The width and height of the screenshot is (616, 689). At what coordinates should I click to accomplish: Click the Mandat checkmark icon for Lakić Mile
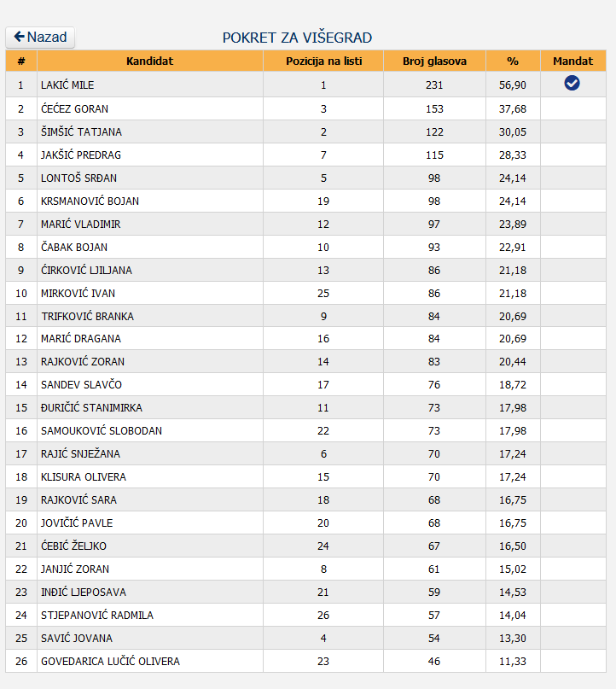(572, 83)
